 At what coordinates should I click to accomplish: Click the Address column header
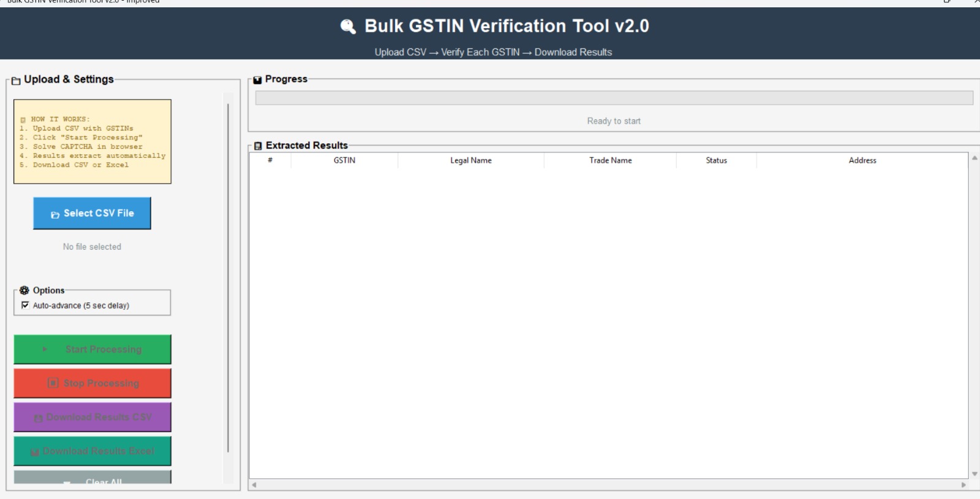[x=862, y=160]
